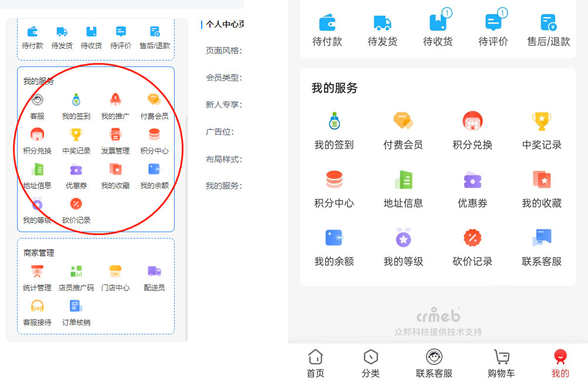Select 优惠券 in the editor panel
This screenshot has height=382, width=588.
(x=76, y=176)
